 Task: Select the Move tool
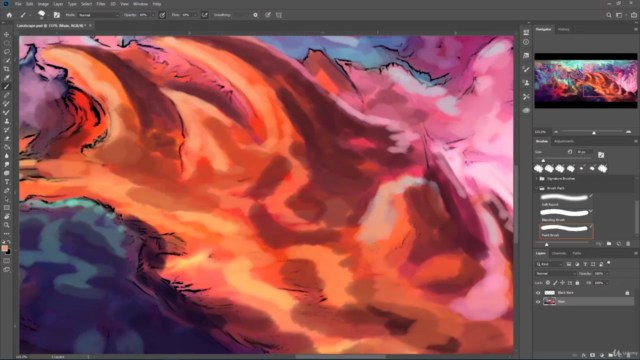click(x=7, y=34)
